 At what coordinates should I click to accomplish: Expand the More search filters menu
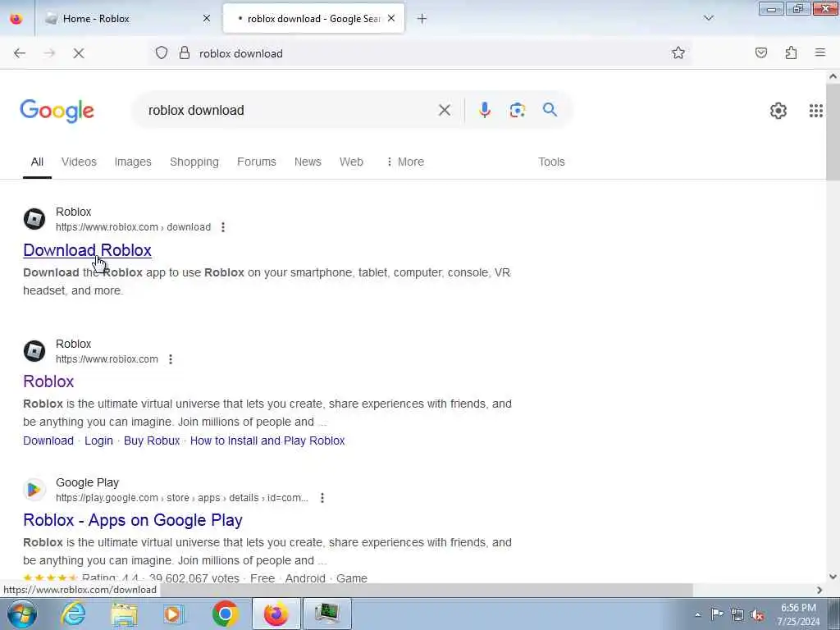click(405, 162)
